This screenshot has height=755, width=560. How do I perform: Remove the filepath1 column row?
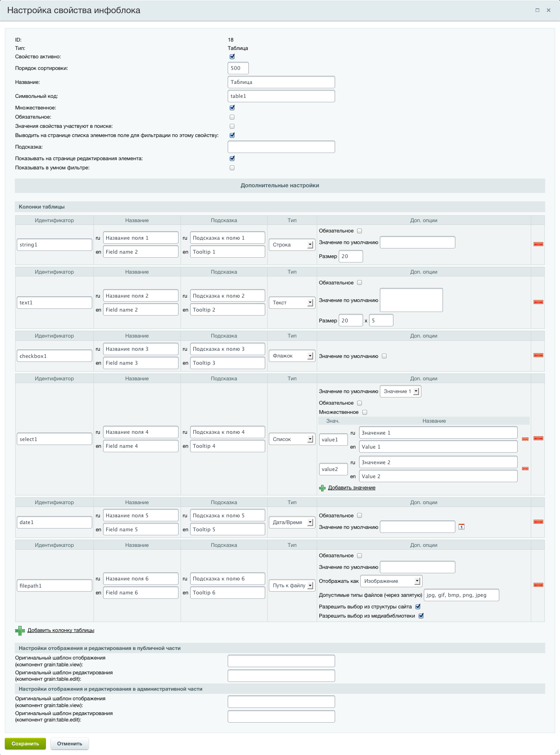[x=538, y=585]
